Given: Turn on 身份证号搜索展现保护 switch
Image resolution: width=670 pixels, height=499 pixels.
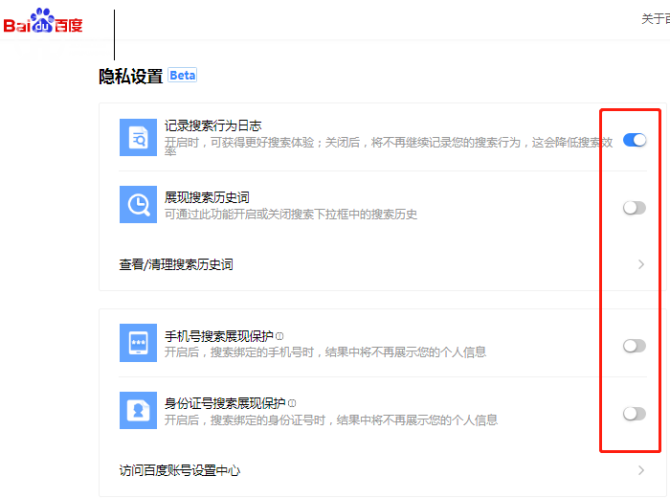Looking at the screenshot, I should 635,414.
